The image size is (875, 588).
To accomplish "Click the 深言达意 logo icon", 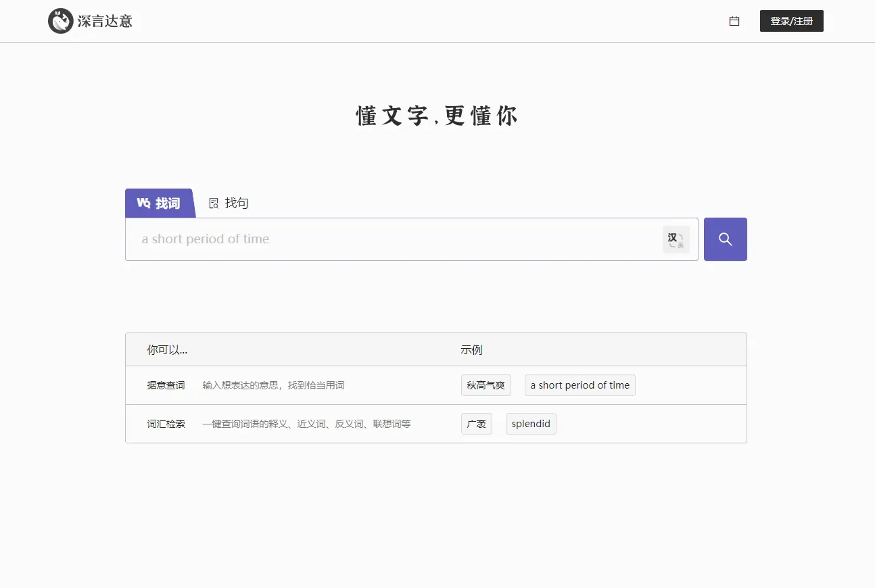I will (x=60, y=21).
